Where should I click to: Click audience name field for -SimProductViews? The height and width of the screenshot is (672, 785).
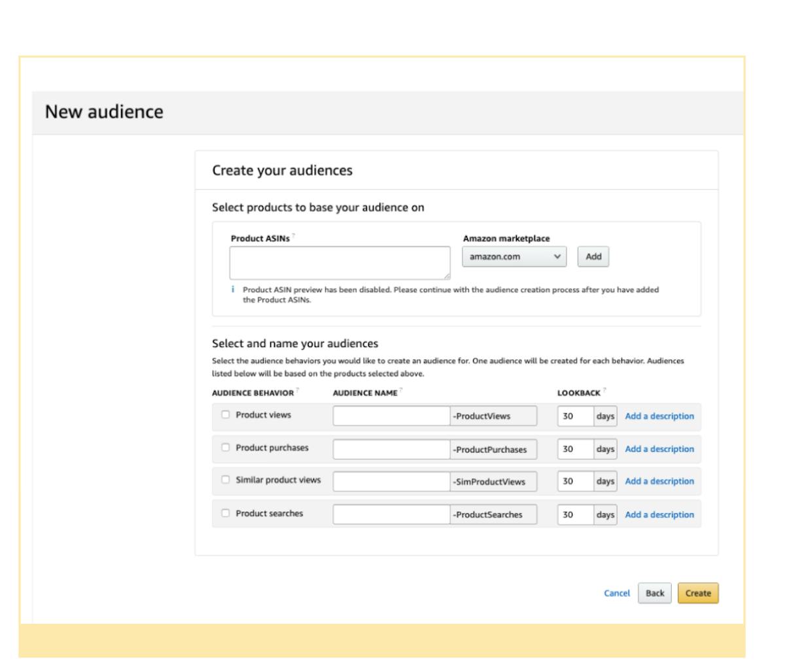pos(391,481)
